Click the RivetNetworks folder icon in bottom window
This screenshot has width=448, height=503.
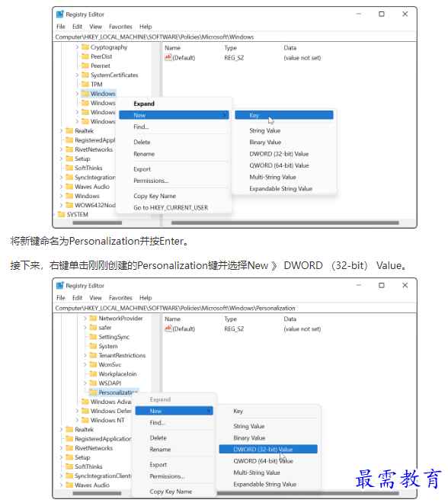pyautogui.click(x=69, y=448)
